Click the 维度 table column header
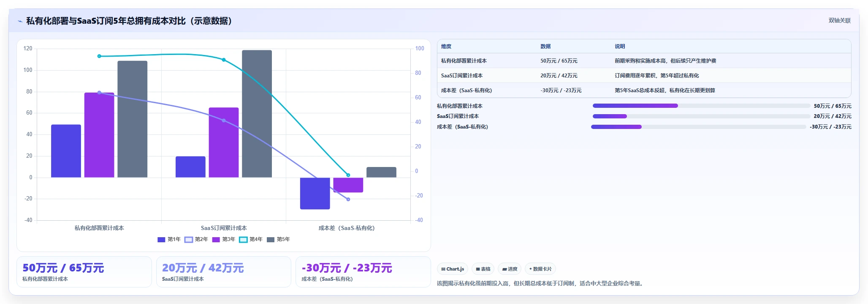The height and width of the screenshot is (304, 868). (x=446, y=47)
